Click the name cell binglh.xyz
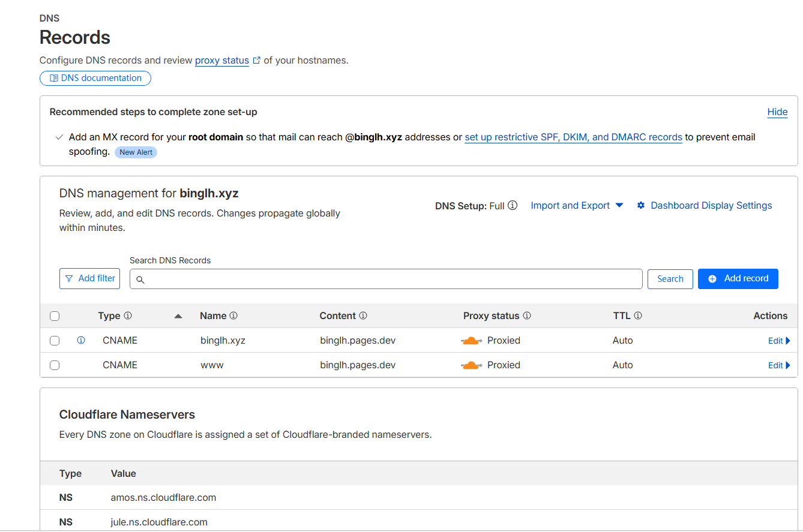Image resolution: width=803 pixels, height=532 pixels. (x=223, y=341)
